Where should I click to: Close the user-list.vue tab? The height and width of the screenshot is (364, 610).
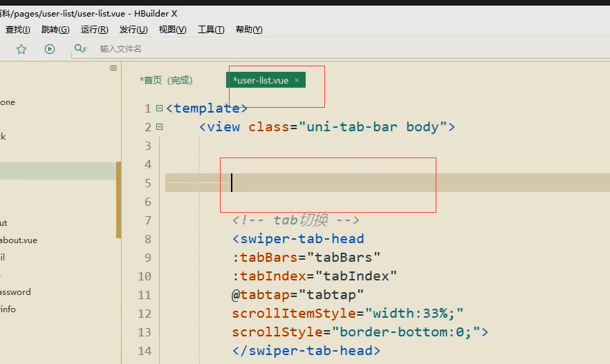297,80
